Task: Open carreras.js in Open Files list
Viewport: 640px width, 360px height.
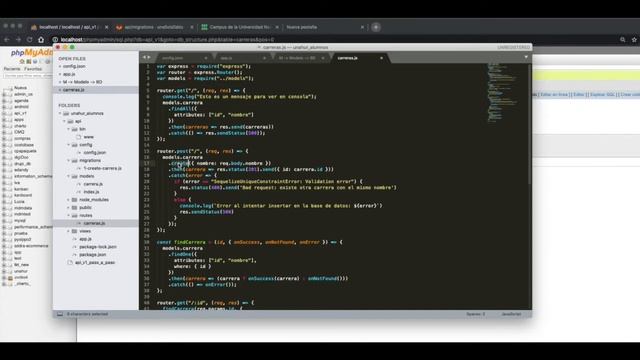Action: point(73,90)
